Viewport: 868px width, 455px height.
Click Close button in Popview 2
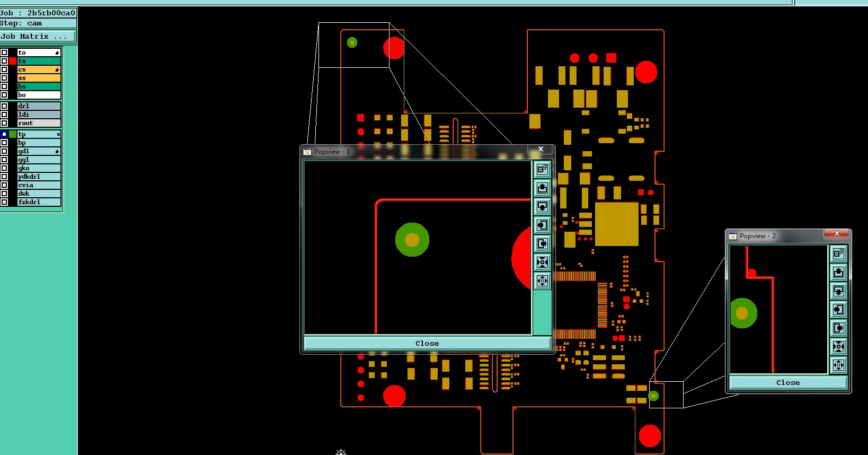coord(788,382)
